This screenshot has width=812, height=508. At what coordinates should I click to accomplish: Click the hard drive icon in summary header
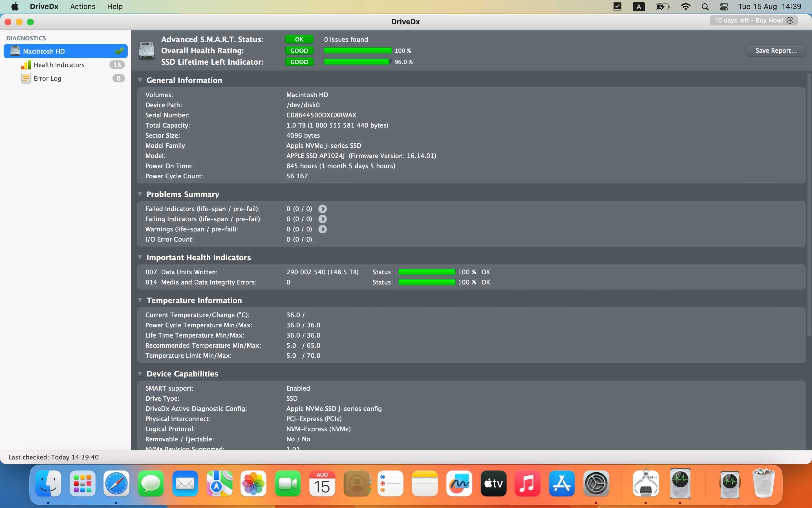tap(147, 51)
